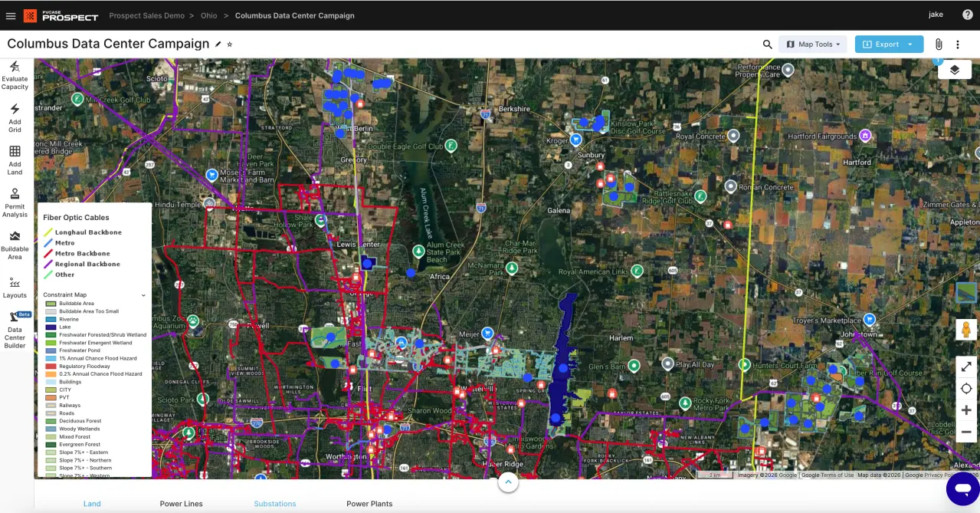Zoom in on the map
The width and height of the screenshot is (980, 513).
[966, 410]
